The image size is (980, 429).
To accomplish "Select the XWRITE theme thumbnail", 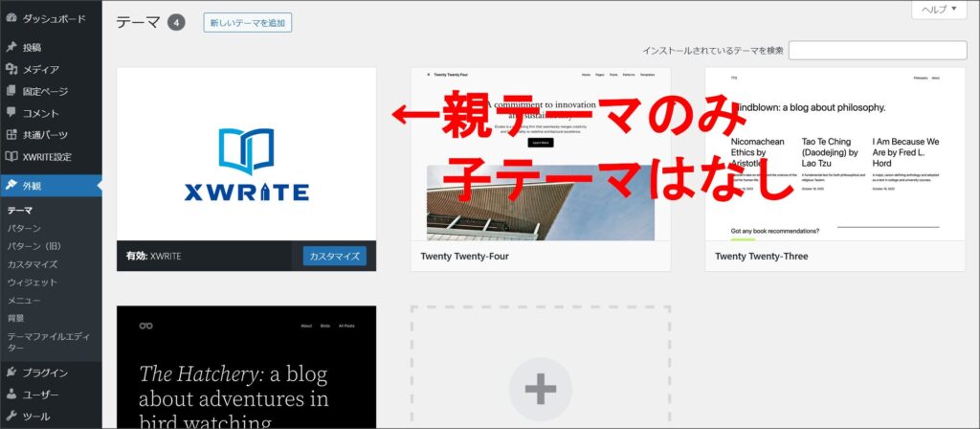I will (x=246, y=154).
